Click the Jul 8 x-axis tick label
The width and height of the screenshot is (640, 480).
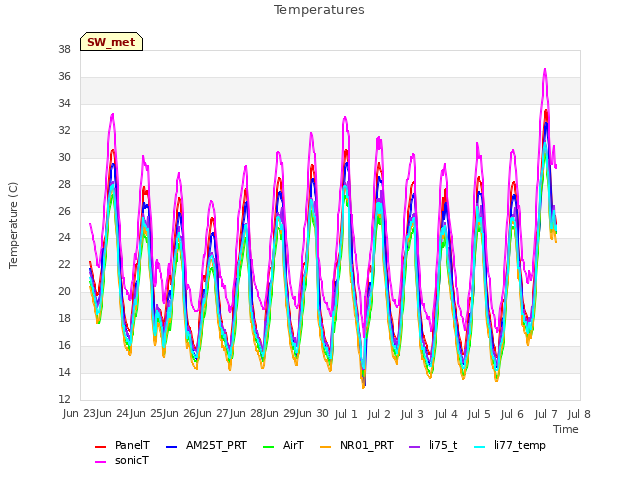tap(579, 414)
